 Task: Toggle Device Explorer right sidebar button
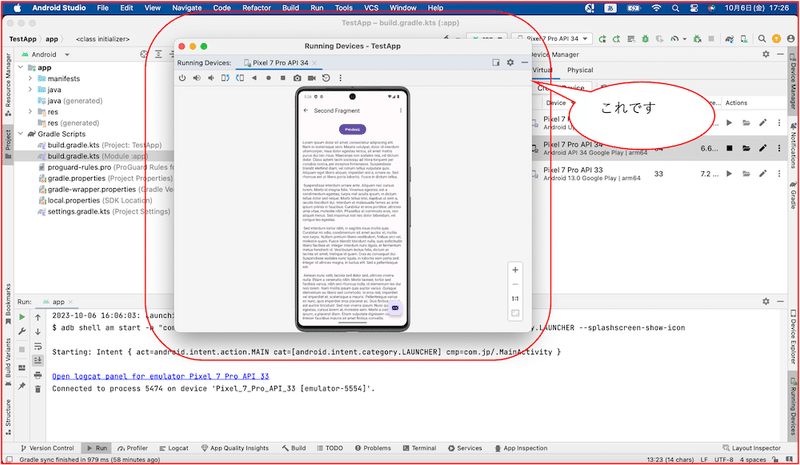(x=793, y=339)
